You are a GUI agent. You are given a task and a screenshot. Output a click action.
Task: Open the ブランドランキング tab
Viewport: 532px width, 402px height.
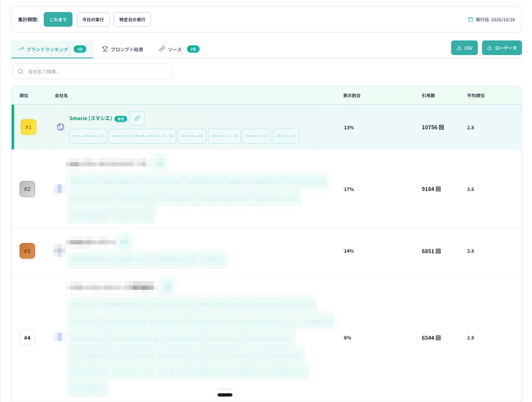(x=52, y=49)
